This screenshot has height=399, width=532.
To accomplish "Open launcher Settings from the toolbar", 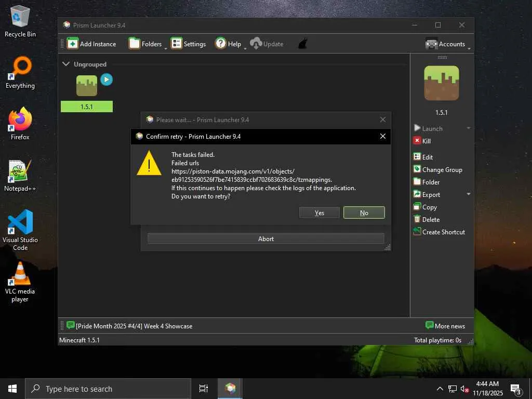I will pyautogui.click(x=188, y=44).
